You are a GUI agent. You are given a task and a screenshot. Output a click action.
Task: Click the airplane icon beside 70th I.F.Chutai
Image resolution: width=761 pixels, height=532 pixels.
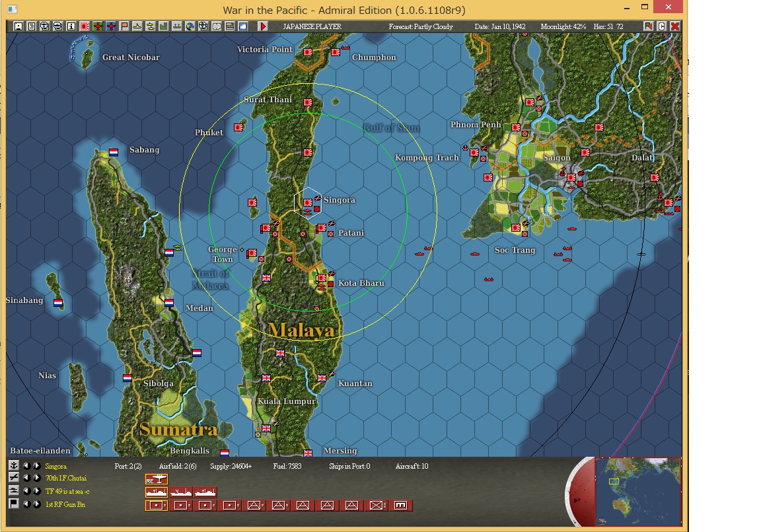tap(14, 478)
